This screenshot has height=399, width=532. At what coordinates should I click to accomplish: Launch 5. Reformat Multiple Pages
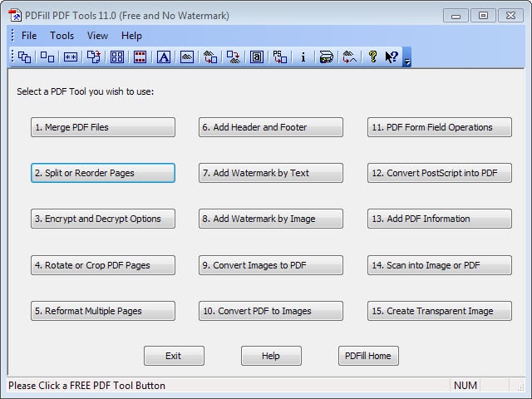point(103,311)
